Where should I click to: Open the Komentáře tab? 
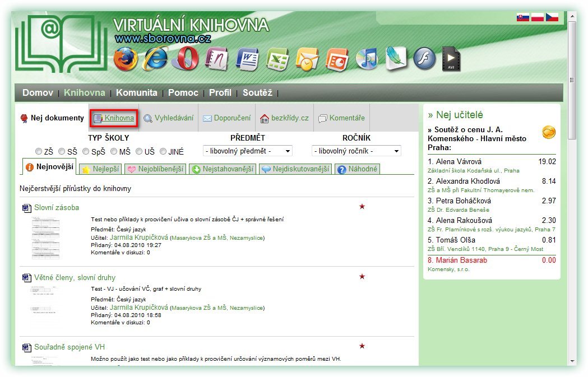(341, 118)
